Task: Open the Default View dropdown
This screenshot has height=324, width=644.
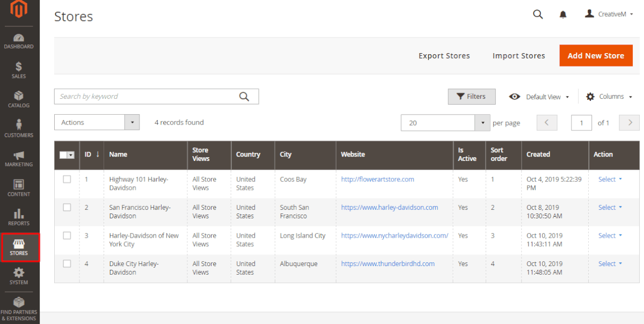Action: point(539,97)
